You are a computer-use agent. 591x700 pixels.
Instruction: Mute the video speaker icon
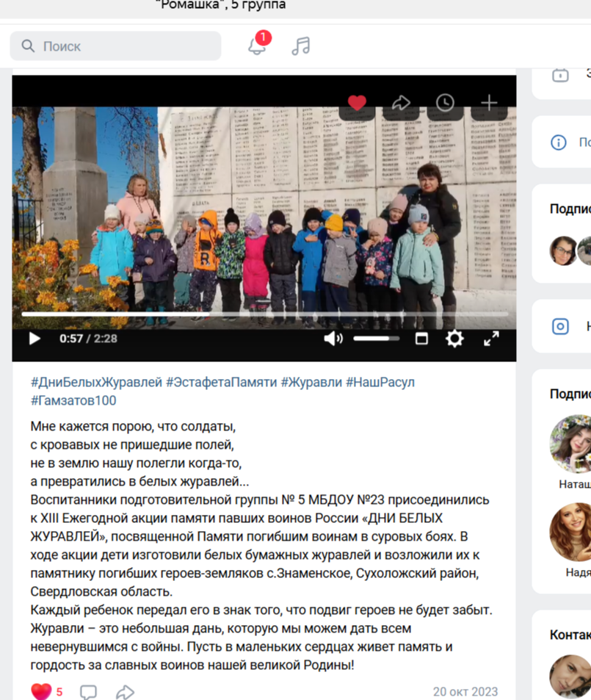point(333,339)
